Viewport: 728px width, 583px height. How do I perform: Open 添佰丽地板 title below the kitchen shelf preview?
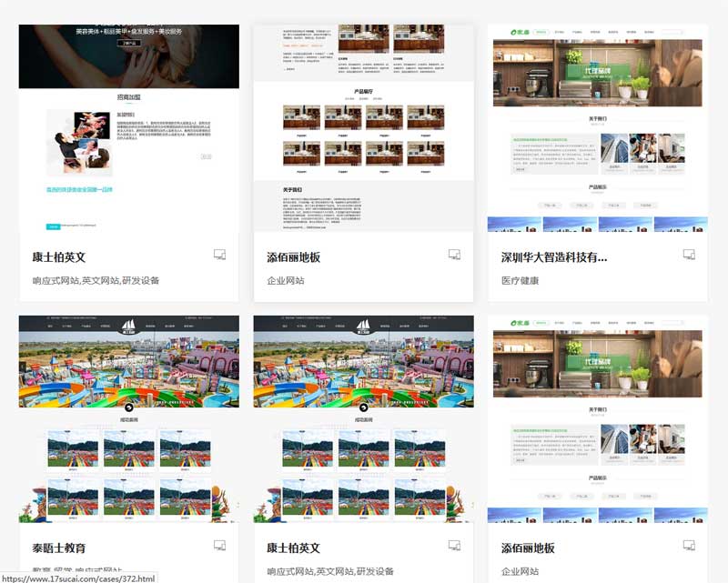tap(528, 548)
